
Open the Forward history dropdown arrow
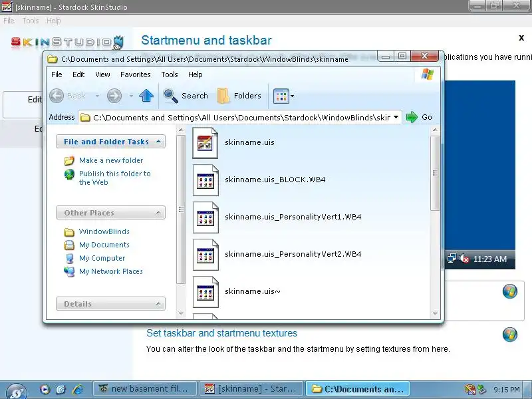pyautogui.click(x=131, y=96)
